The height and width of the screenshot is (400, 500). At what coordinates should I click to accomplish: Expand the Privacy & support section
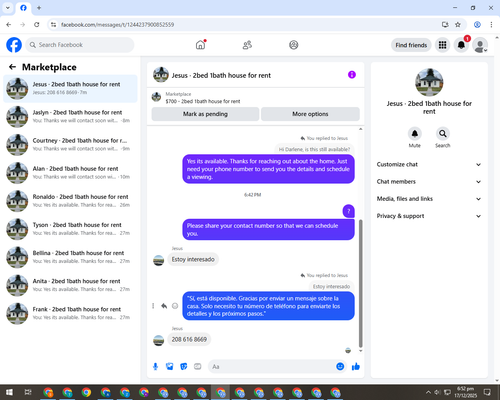429,216
